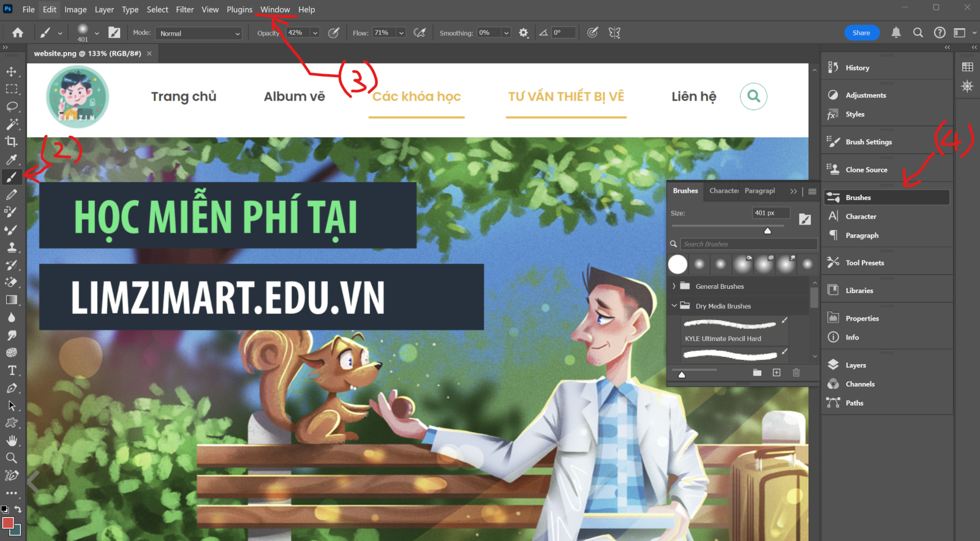This screenshot has width=980, height=541.
Task: Collapse the Dry Media Brushes folder
Action: tap(674, 305)
